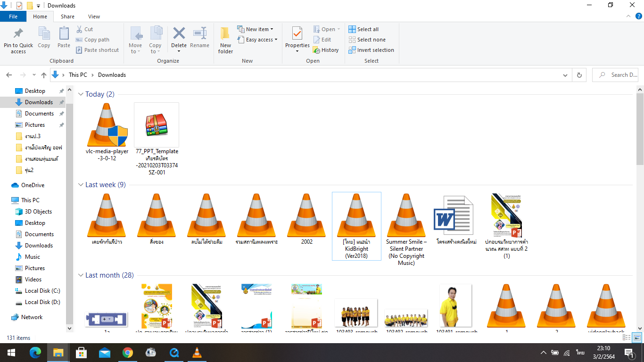Click the Search Downloads field
644x362 pixels.
(615, 75)
